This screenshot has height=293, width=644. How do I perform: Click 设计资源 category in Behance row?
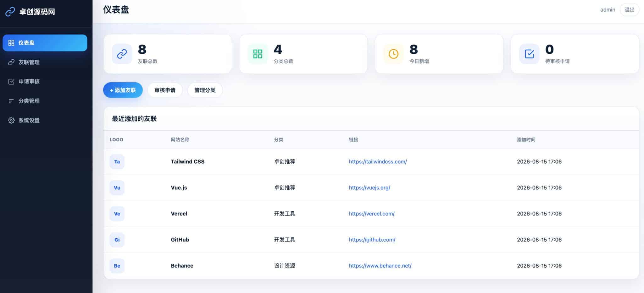pyautogui.click(x=285, y=266)
